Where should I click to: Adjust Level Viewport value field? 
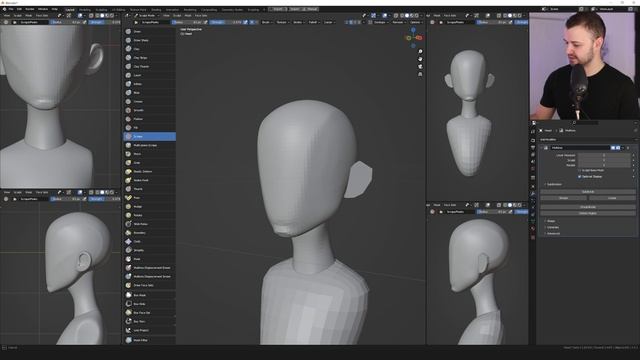[604, 156]
